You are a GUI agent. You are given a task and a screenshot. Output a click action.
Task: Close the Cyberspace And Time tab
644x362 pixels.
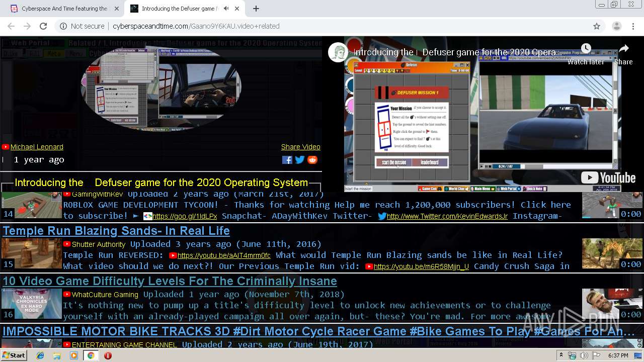click(x=117, y=9)
